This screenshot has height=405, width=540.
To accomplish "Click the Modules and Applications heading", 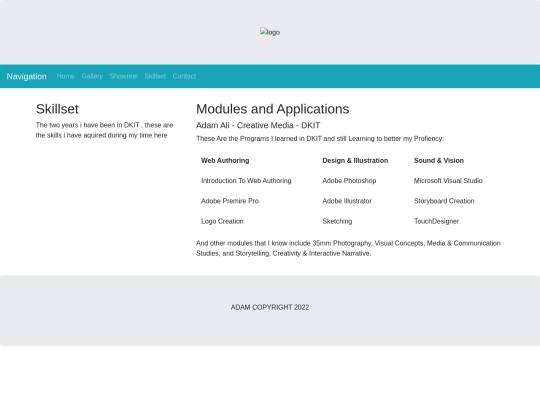I will point(272,109).
